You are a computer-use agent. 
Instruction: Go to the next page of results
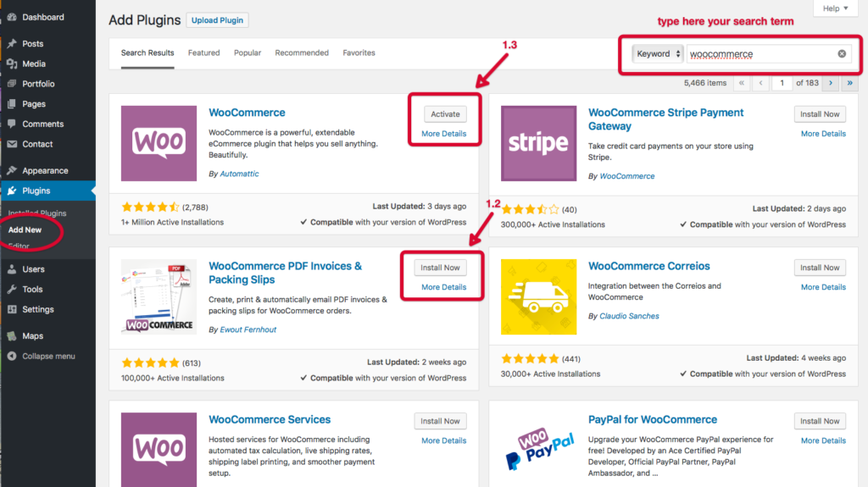click(831, 83)
